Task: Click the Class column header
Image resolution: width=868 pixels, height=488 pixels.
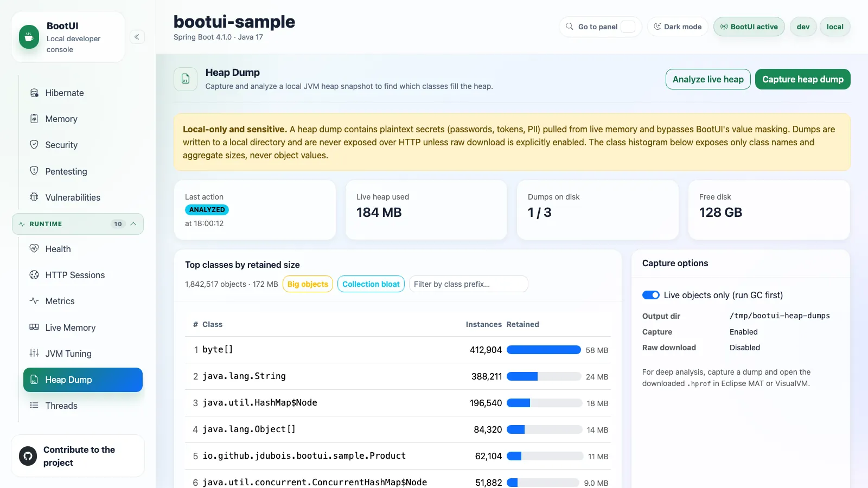Action: 212,324
